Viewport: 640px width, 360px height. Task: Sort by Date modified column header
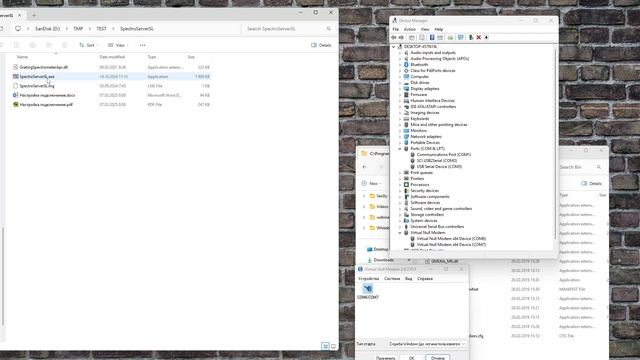coord(112,57)
